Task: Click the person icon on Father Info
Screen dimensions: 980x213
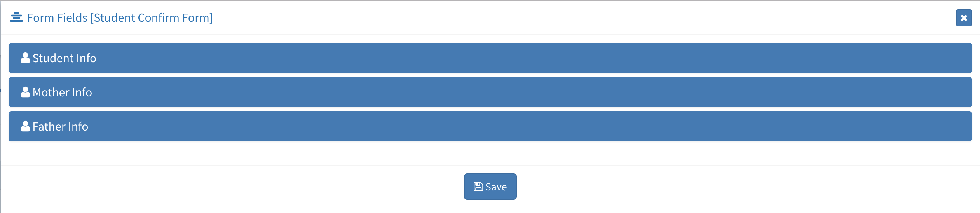Action: 25,126
